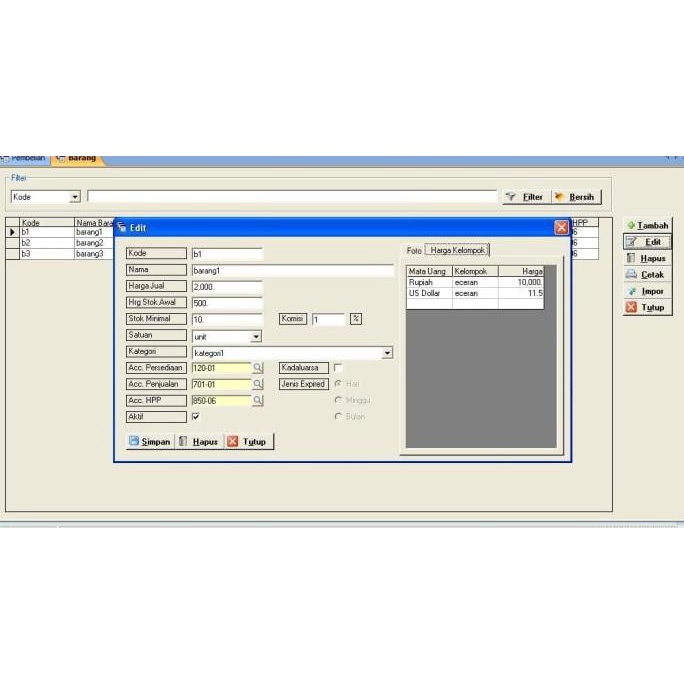Click the Kode column header in Barang list
Screen dimensions: 684x684
47,222
